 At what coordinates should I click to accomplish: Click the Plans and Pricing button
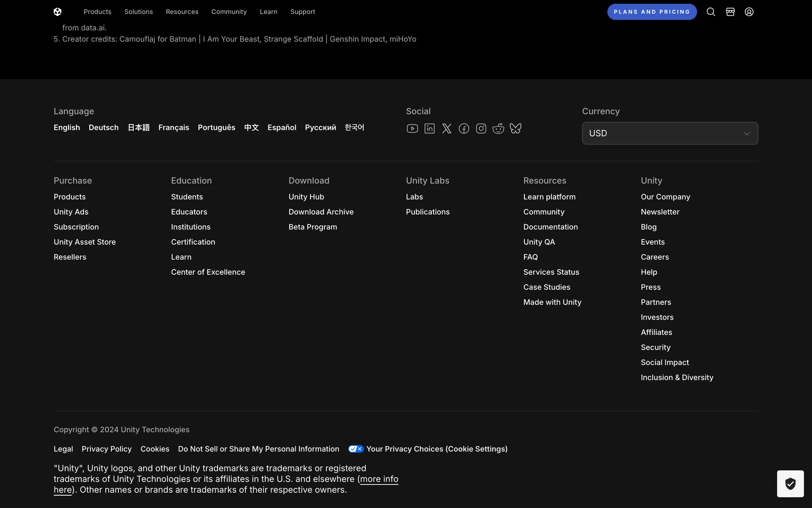coord(652,12)
